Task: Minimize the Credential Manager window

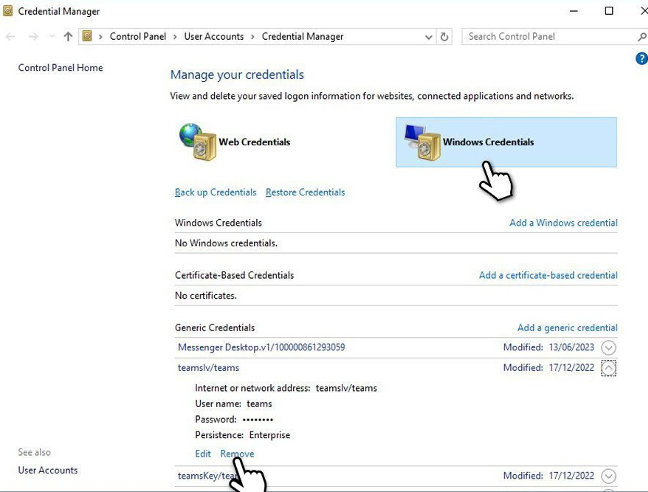Action: pos(574,11)
